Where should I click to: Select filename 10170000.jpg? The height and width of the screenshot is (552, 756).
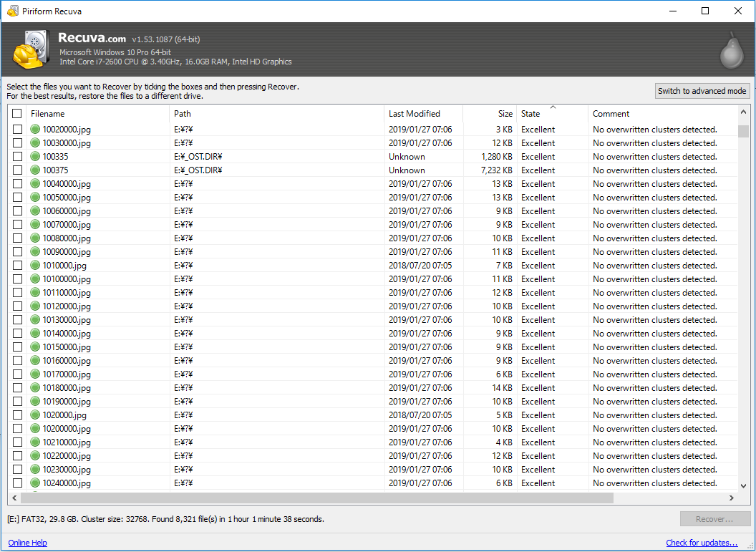pos(67,374)
